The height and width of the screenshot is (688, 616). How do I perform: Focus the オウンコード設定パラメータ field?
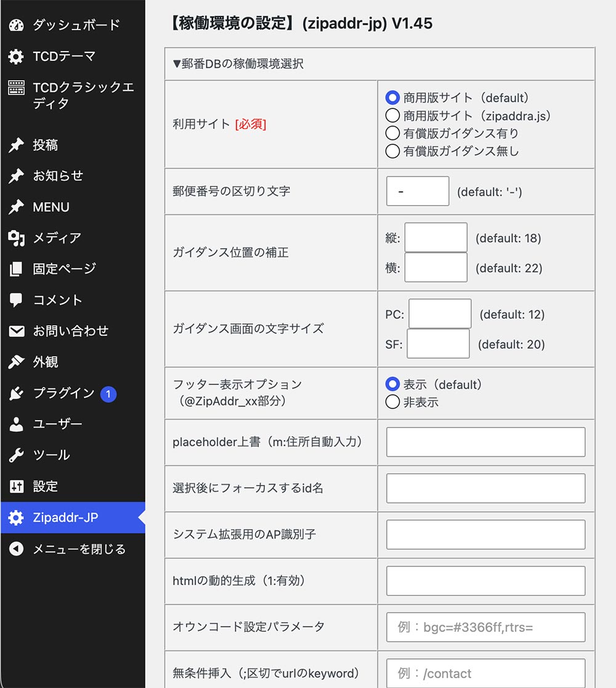[485, 628]
